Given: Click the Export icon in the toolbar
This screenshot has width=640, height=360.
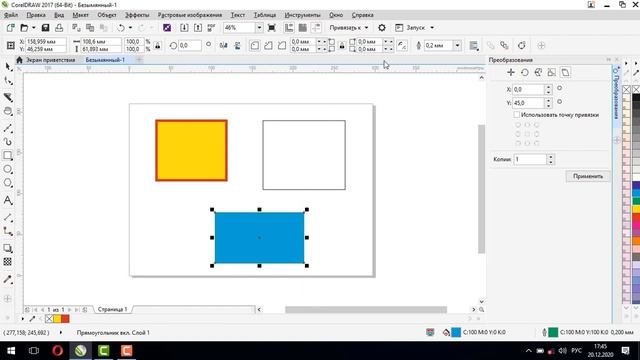Looking at the screenshot, I should click(x=198, y=28).
